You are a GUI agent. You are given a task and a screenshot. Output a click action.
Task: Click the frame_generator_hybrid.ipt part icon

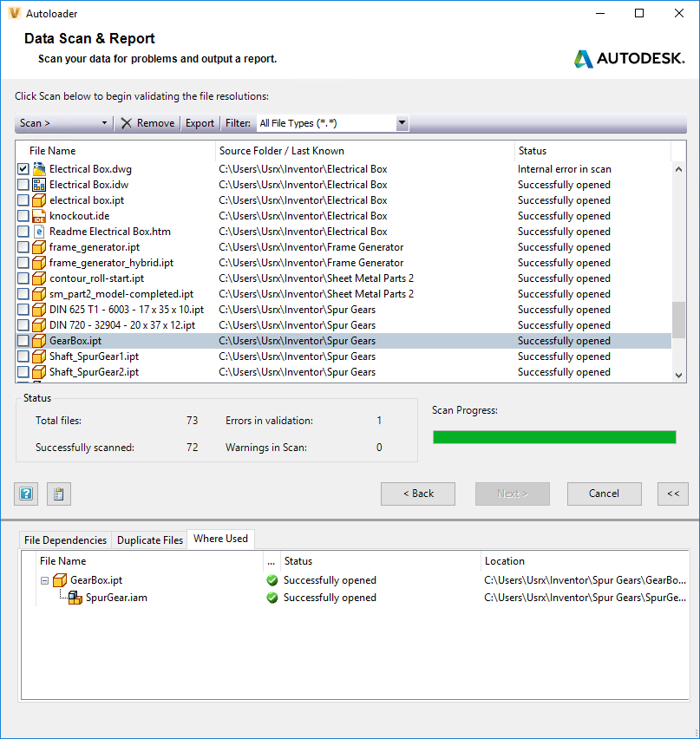[39, 263]
